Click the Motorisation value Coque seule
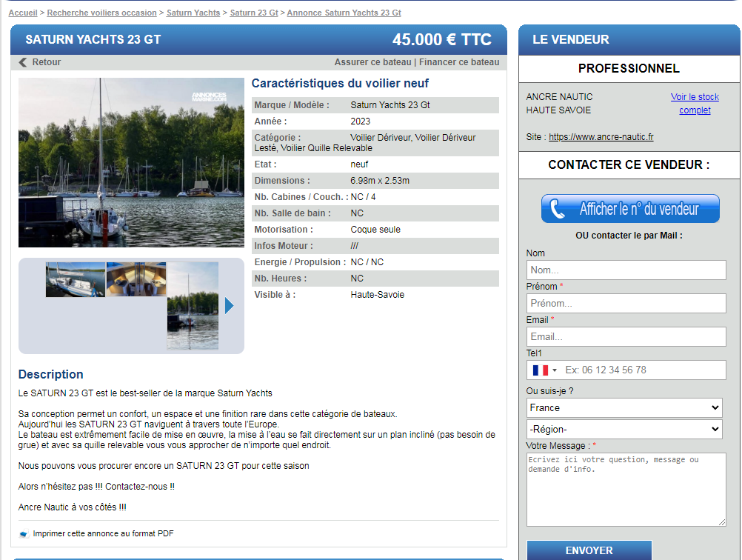The height and width of the screenshot is (560, 742). [375, 230]
